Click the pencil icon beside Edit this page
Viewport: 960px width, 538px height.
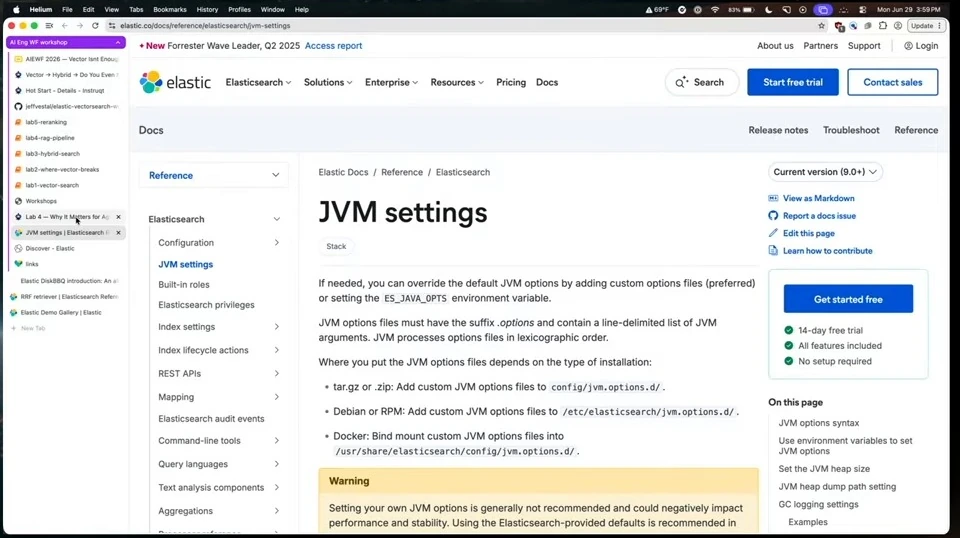[773, 233]
